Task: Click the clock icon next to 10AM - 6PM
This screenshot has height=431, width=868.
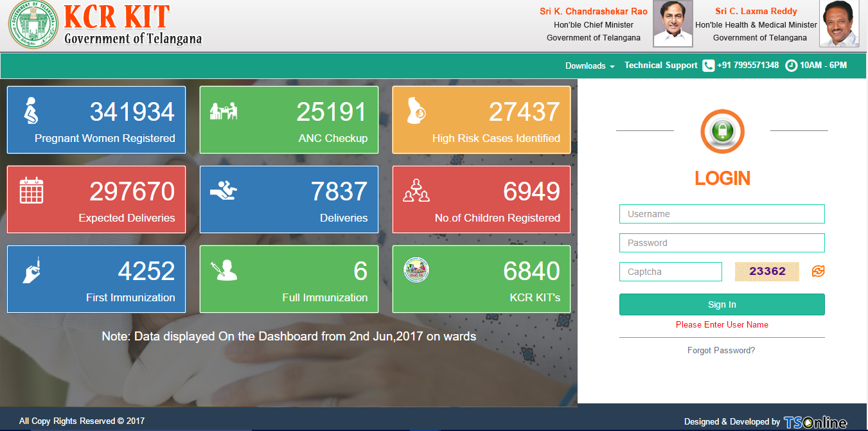Action: 791,66
